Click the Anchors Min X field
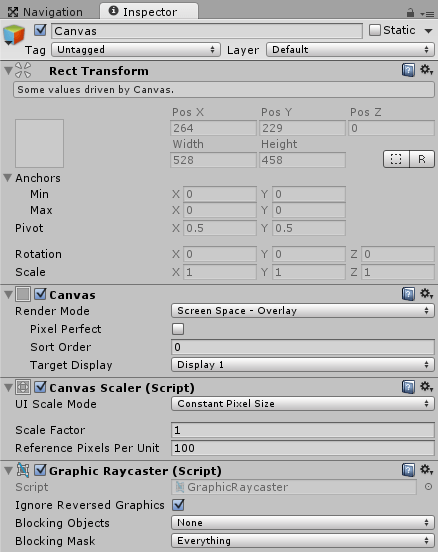438x552 pixels. click(220, 194)
